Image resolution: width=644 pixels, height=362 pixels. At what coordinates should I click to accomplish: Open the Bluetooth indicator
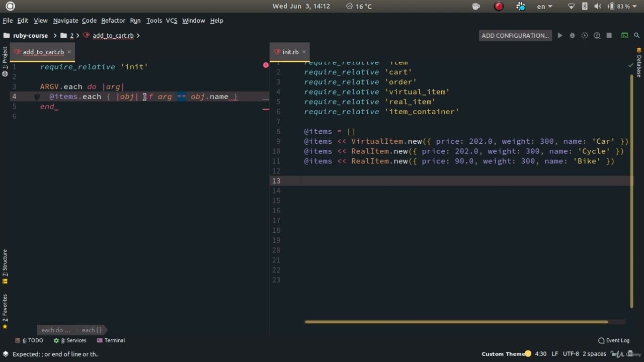point(585,6)
